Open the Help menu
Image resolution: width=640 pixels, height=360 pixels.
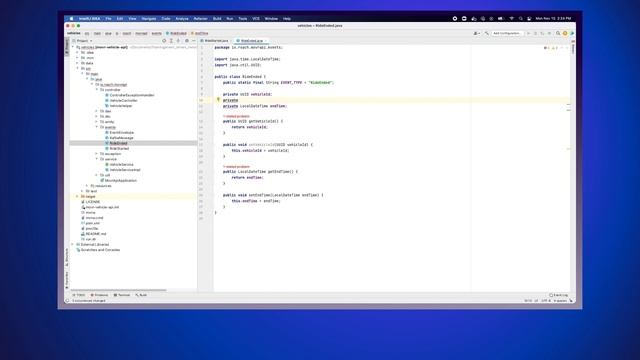pos(287,18)
